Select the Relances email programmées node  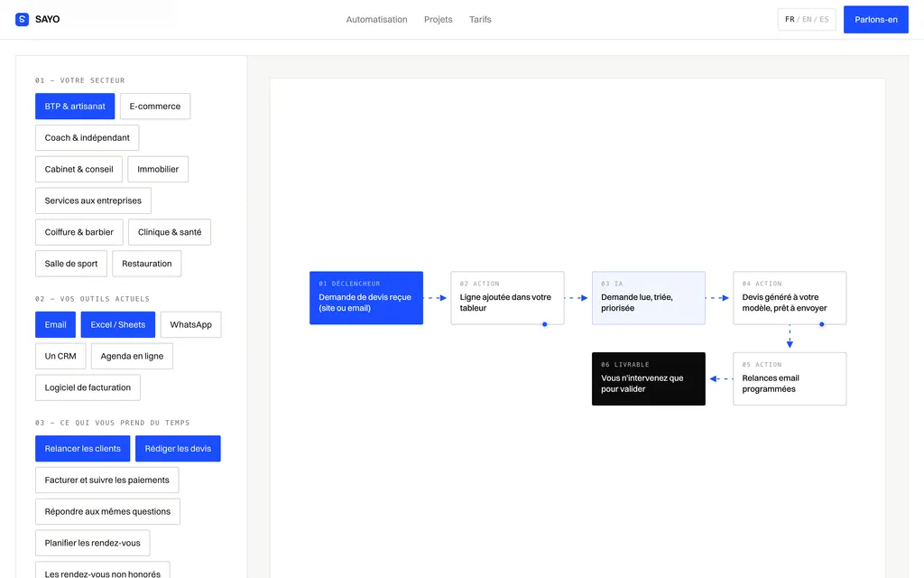(x=790, y=378)
